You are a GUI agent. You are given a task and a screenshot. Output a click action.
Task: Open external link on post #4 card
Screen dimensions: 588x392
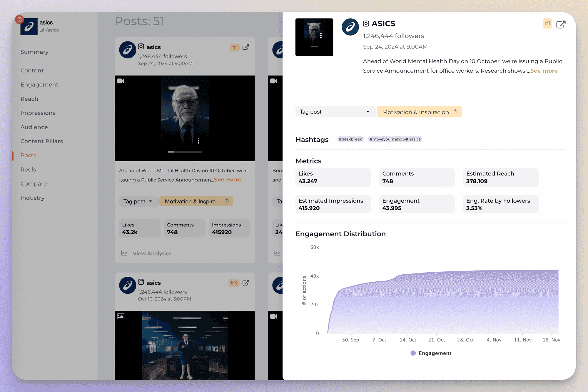click(x=246, y=283)
